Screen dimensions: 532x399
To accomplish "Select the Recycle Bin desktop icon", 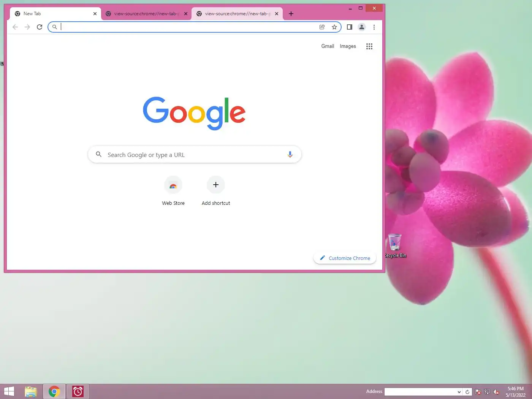I will click(395, 245).
